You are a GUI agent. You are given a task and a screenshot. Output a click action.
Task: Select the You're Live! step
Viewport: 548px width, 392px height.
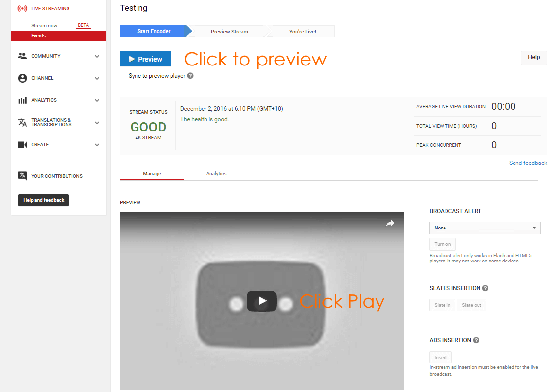point(303,32)
